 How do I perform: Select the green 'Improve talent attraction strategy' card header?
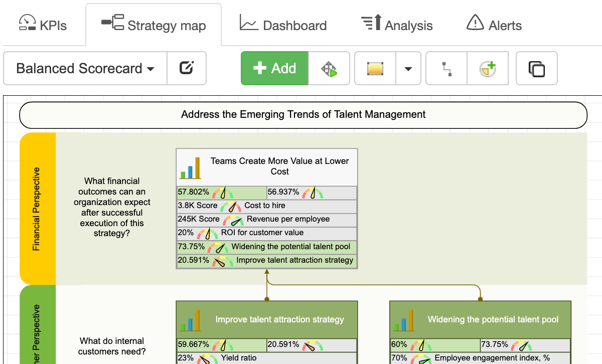(x=267, y=319)
